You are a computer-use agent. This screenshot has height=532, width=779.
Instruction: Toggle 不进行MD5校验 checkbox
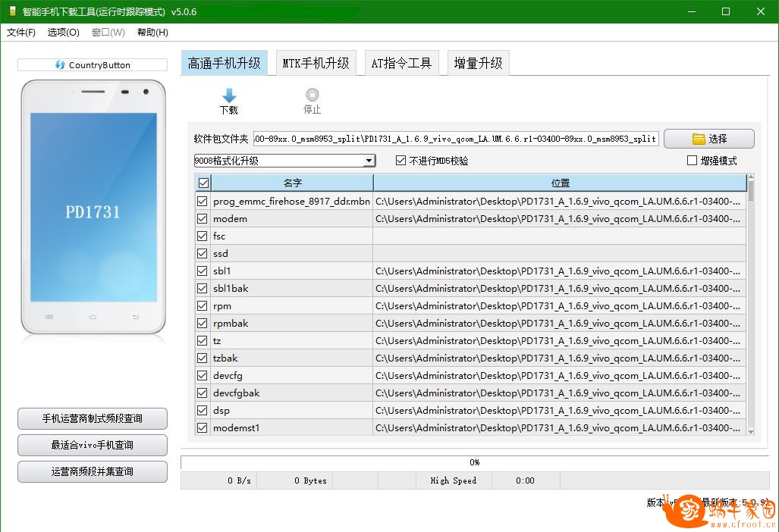pos(401,161)
